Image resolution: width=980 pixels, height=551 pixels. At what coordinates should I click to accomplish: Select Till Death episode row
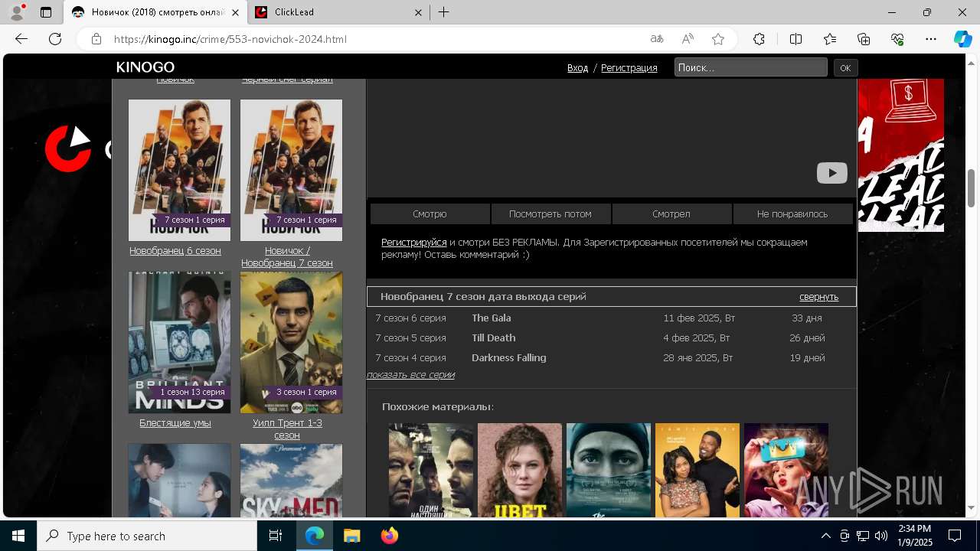[x=611, y=337]
